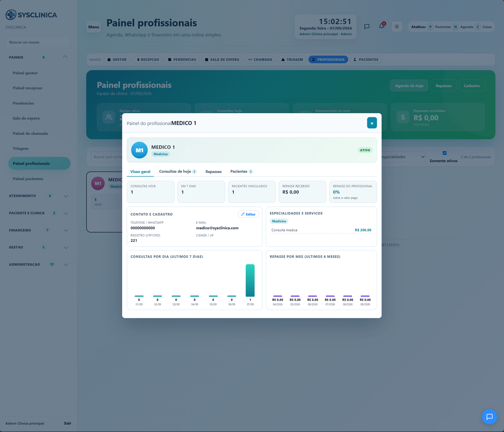This screenshot has width=504, height=432.
Task: Click the P shortcut key for Pacientes
Action: [430, 27]
